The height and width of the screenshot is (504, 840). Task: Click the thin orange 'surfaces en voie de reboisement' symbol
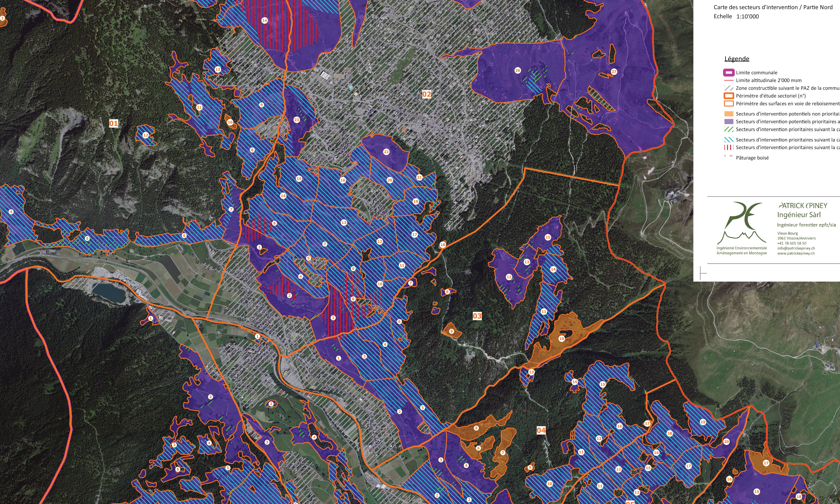click(x=729, y=104)
